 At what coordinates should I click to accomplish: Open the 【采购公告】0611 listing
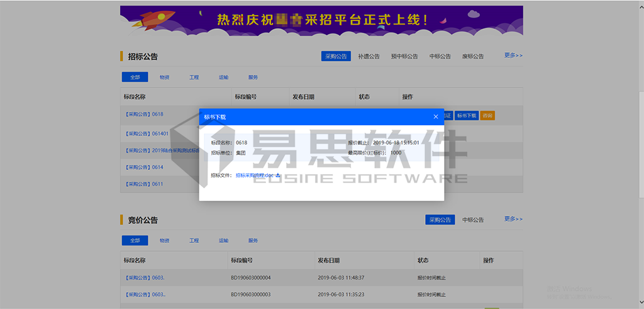tap(144, 184)
